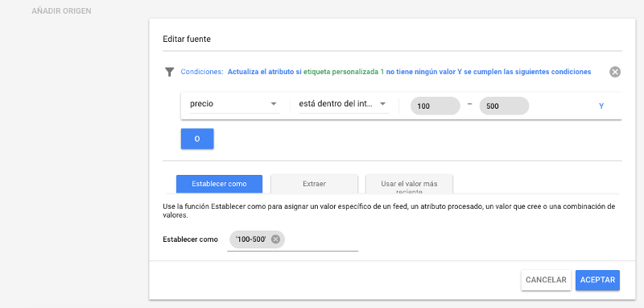This screenshot has height=308, width=644.
Task: Expand the 'está dentro del int...' operator dropdown
Action: (344, 104)
